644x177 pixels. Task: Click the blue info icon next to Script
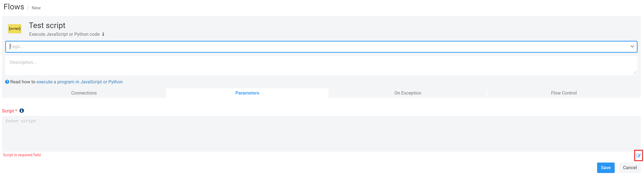pos(22,111)
